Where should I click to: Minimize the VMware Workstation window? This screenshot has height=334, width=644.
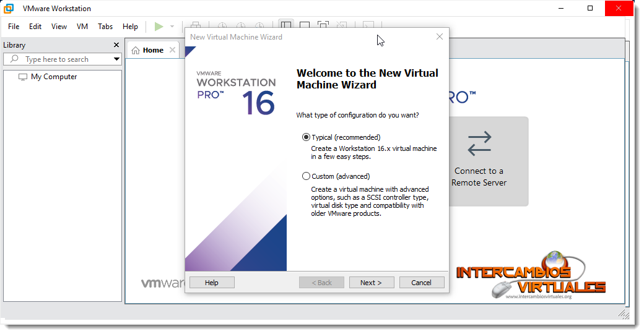(x=562, y=8)
